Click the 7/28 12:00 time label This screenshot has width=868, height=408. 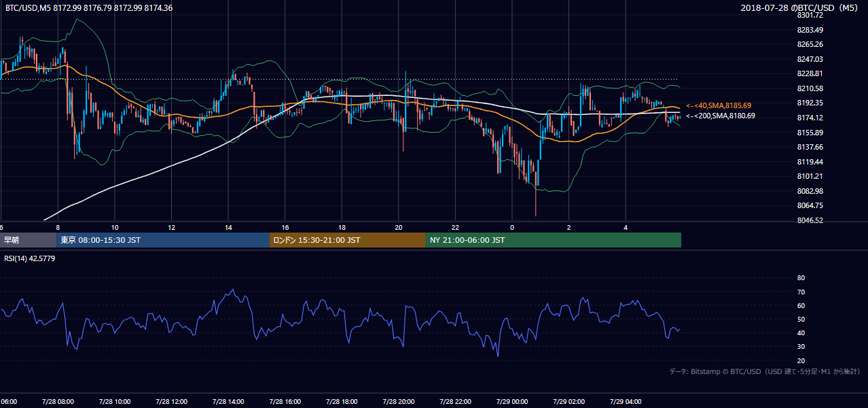click(170, 402)
